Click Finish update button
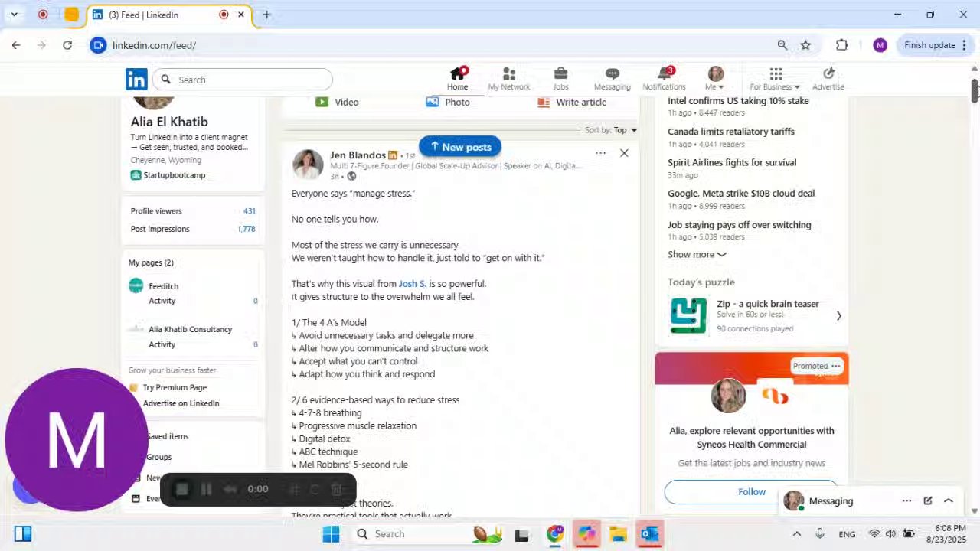Screen dimensions: 980x551 (929, 45)
